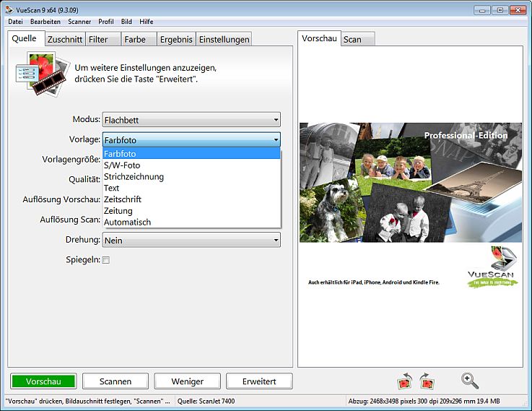Screen dimensions: 532x411
Task: Click the zoom in magnifier icon
Action: click(x=470, y=381)
